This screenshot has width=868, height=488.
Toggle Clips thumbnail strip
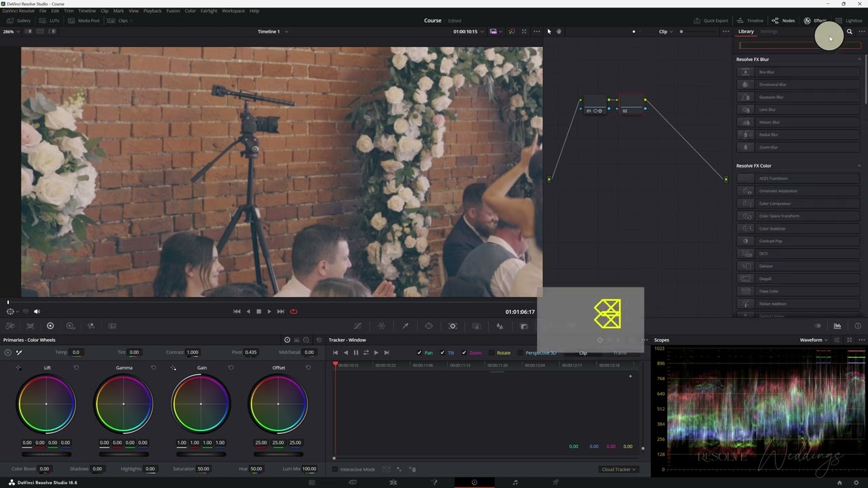[119, 20]
